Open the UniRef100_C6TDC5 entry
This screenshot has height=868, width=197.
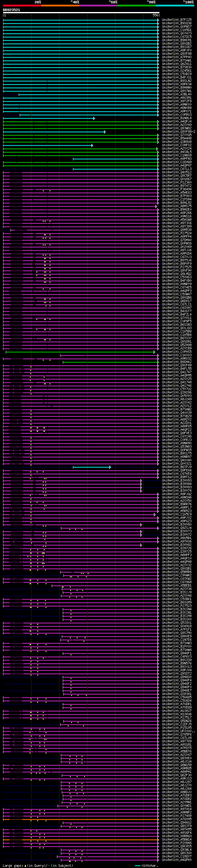point(177,37)
